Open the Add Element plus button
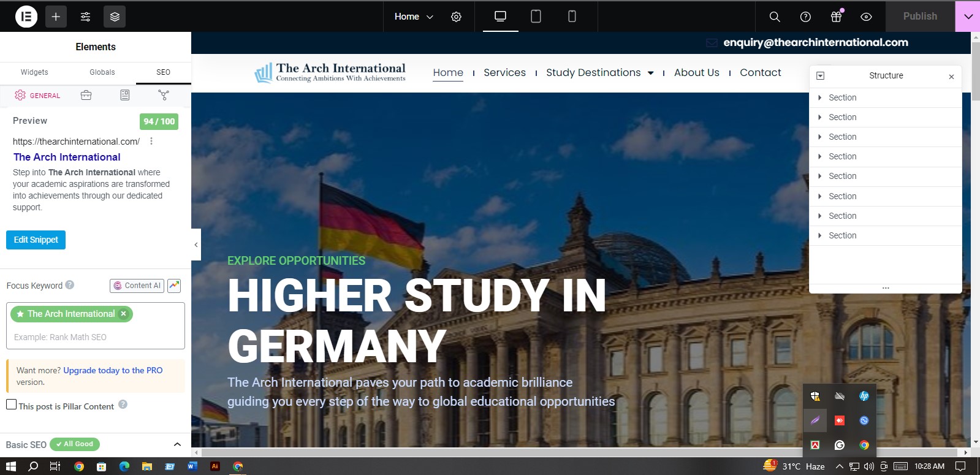 tap(56, 17)
